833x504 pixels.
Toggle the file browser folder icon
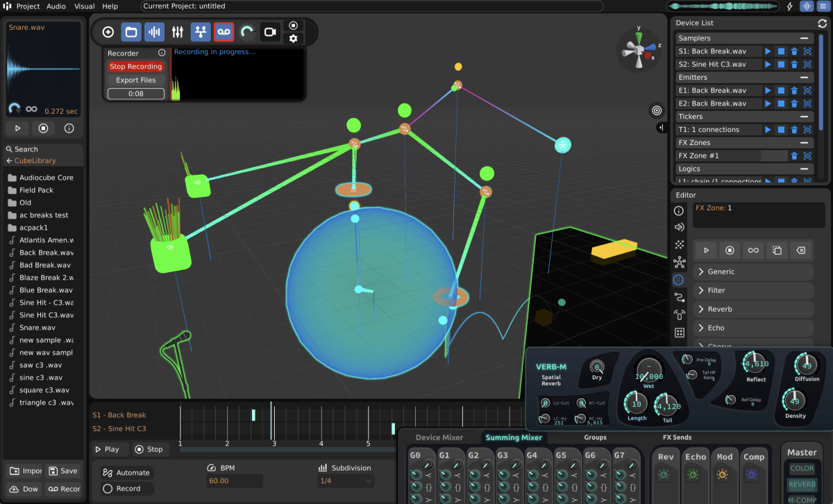(131, 32)
